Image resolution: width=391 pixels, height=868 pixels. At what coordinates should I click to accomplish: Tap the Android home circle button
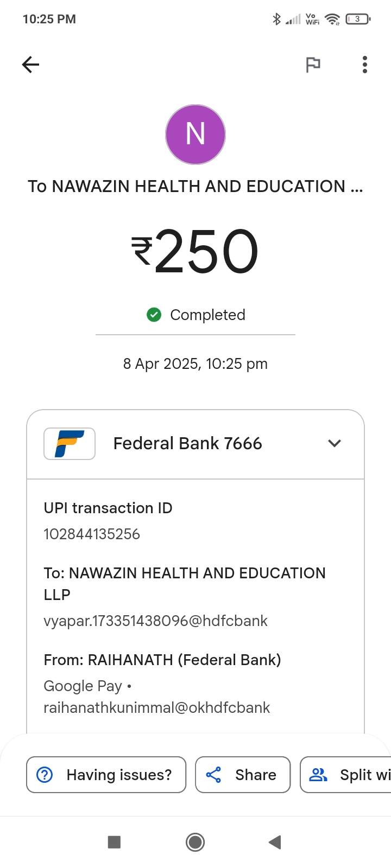pyautogui.click(x=195, y=842)
